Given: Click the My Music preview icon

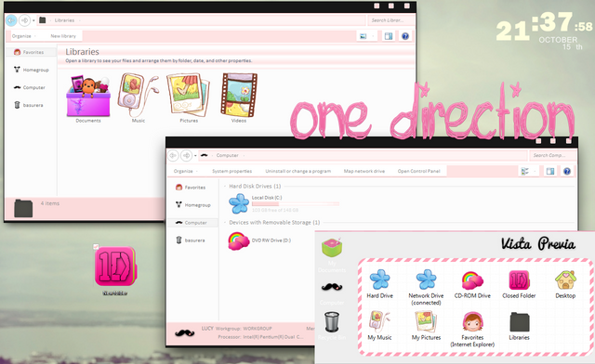Looking at the screenshot, I should [x=379, y=322].
